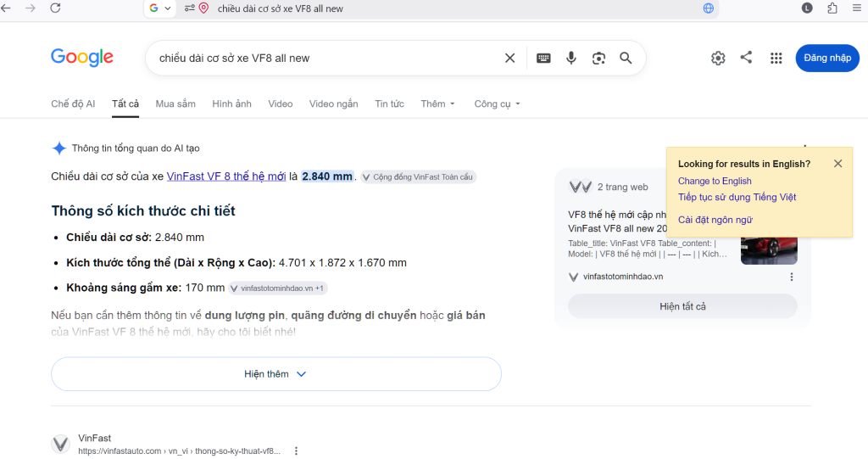Open the Google search engine selector dropdown
This screenshot has height=459, width=868.
[160, 8]
